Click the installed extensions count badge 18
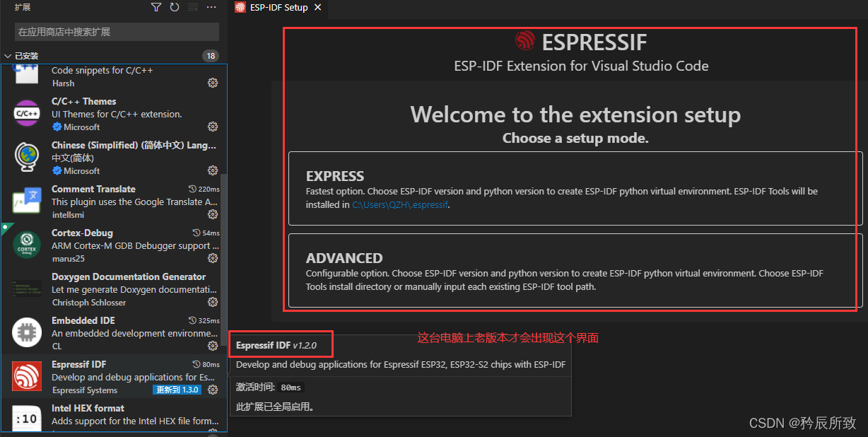Viewport: 868px width, 437px height. coord(210,56)
